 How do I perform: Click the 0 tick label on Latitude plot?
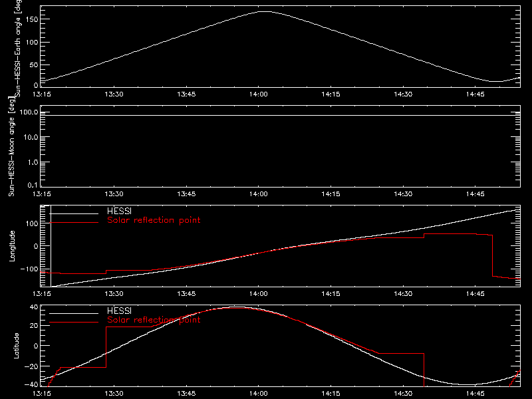(36, 346)
